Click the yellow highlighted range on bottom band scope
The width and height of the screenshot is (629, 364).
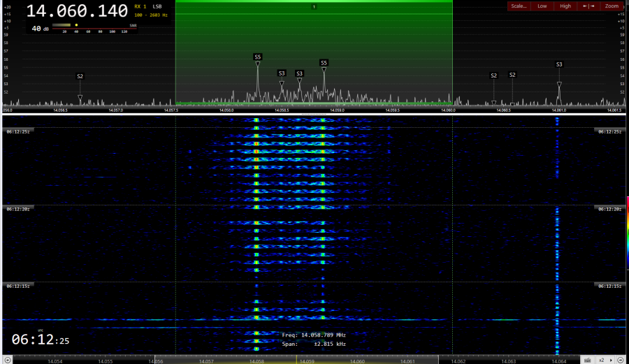pos(297,359)
